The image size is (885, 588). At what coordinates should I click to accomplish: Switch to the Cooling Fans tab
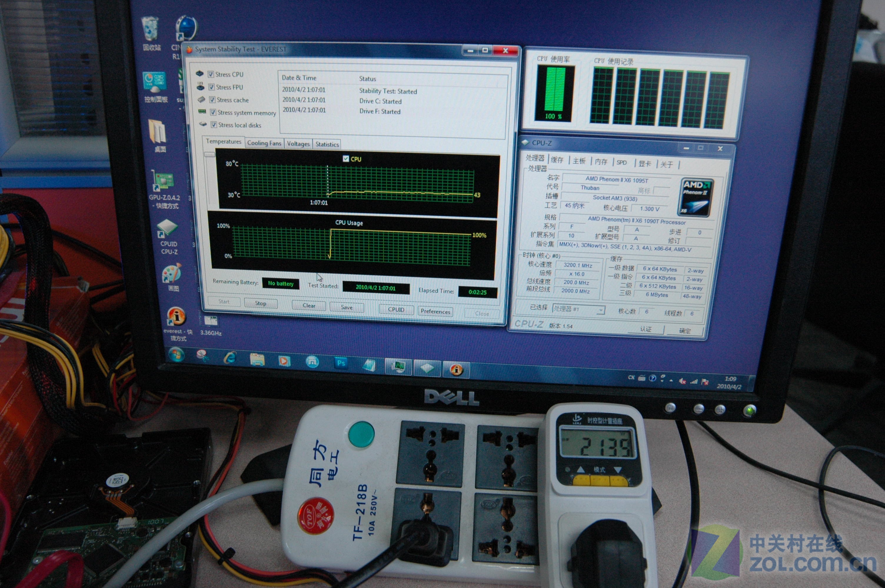264,143
